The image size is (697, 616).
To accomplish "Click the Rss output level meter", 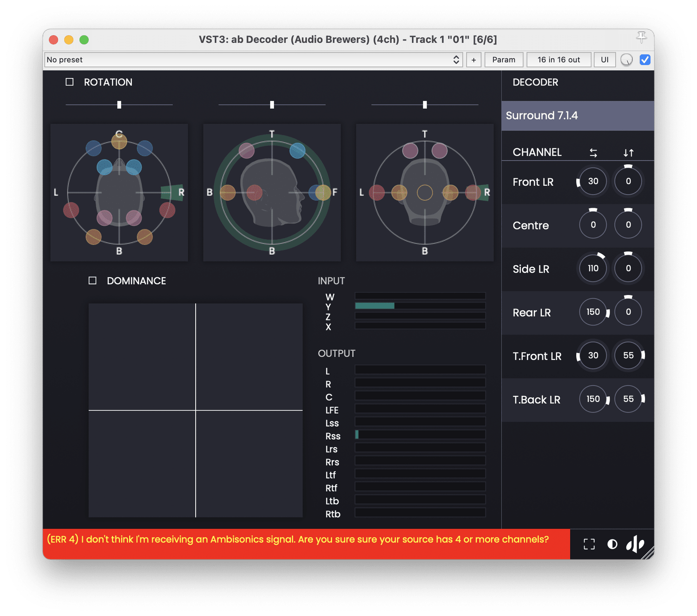I will pos(420,434).
